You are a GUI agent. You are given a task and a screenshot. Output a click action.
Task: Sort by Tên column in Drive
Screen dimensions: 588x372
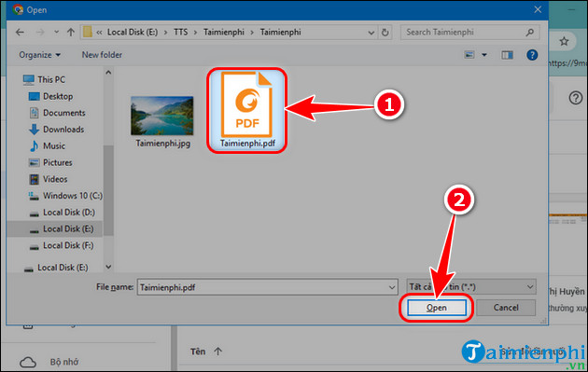(198, 351)
